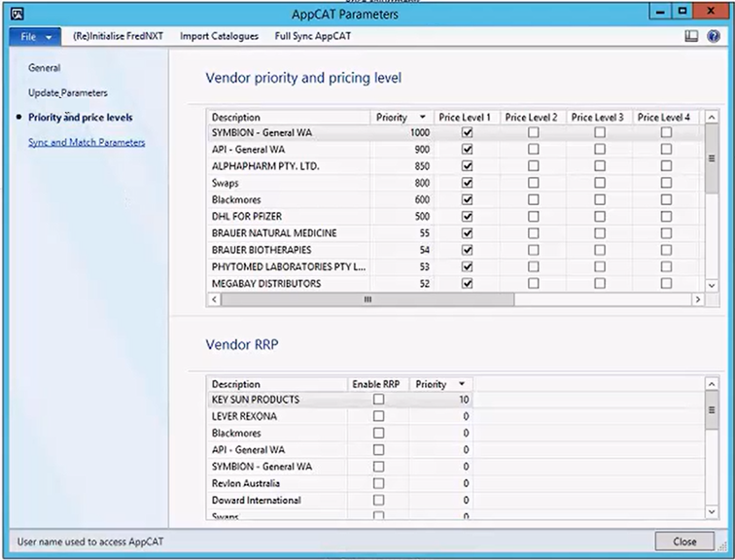735x560 pixels.
Task: Click Import Catalogues menu item
Action: coord(219,36)
